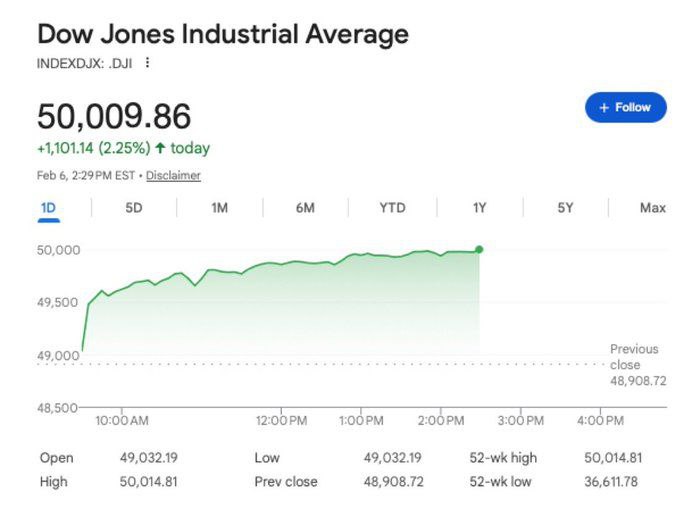The height and width of the screenshot is (517, 680).
Task: Select the YTD range tab
Action: (392, 208)
